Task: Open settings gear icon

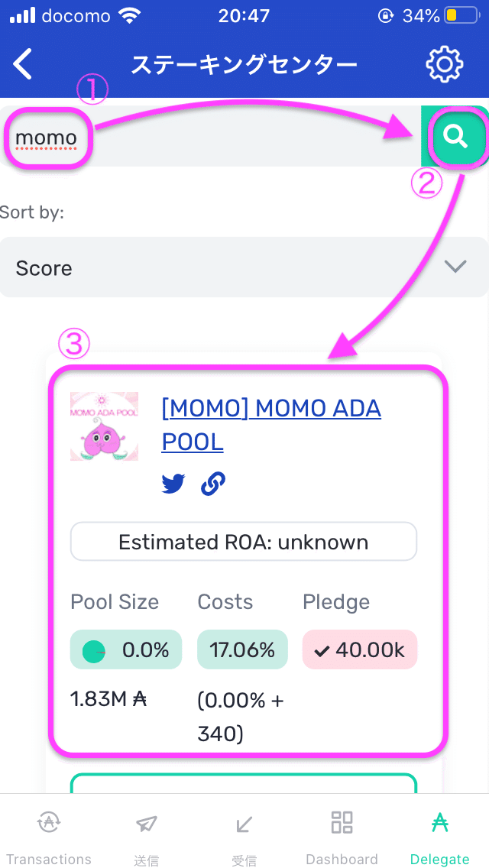Action: pyautogui.click(x=444, y=64)
